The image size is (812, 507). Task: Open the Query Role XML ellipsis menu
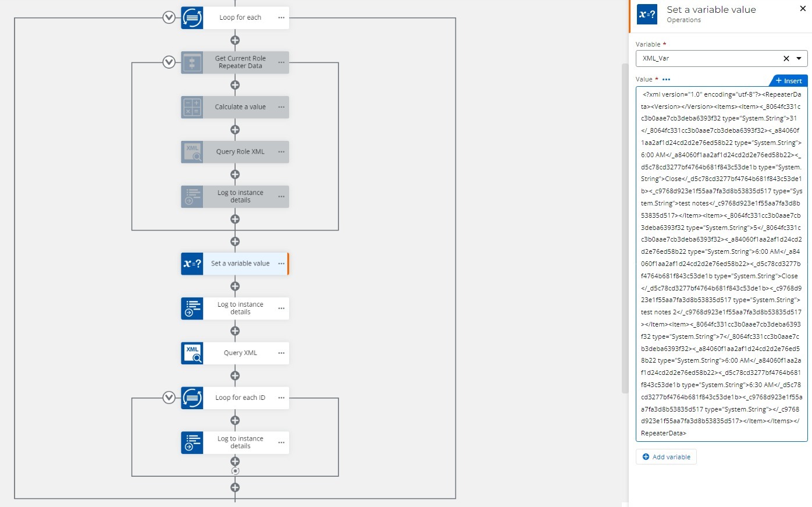(282, 152)
